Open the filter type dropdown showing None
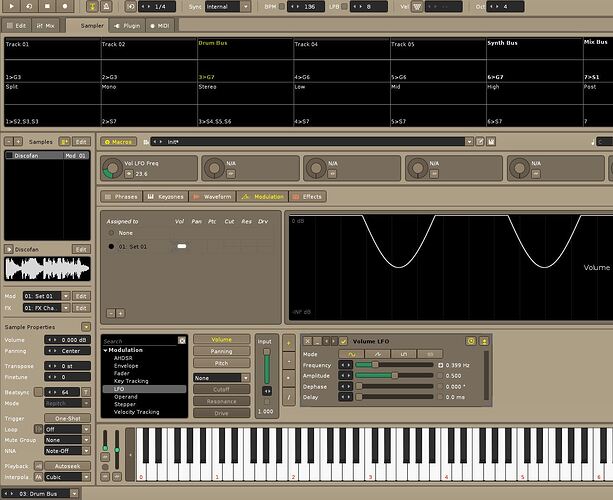Screen dimensions: 613x500 click(x=221, y=378)
